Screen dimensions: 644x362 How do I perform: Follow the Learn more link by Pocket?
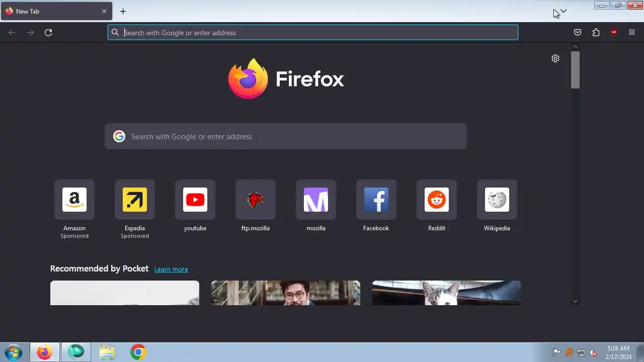tap(171, 269)
